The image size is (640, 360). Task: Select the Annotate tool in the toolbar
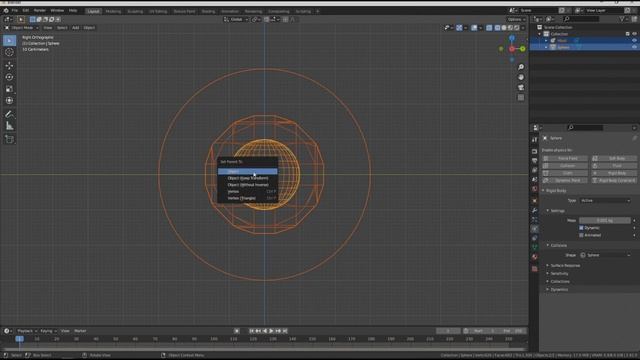9,114
